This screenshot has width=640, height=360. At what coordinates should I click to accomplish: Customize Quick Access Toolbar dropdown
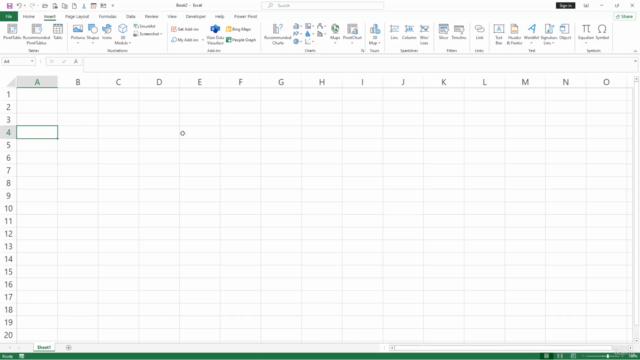[x=113, y=6]
